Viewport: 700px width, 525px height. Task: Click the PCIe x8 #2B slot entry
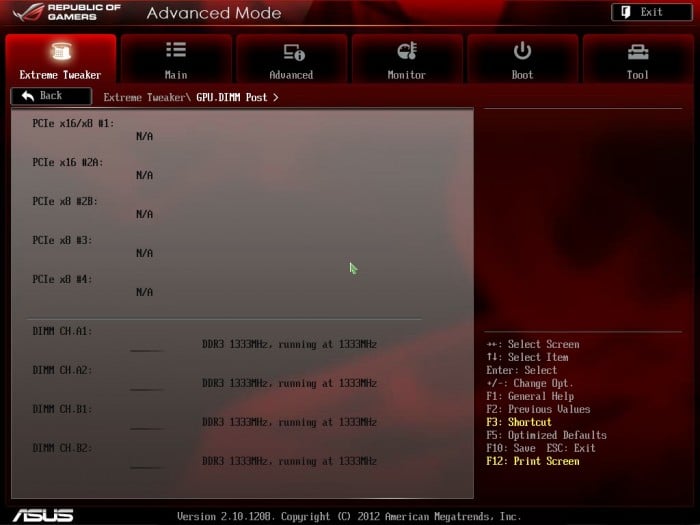coord(65,201)
